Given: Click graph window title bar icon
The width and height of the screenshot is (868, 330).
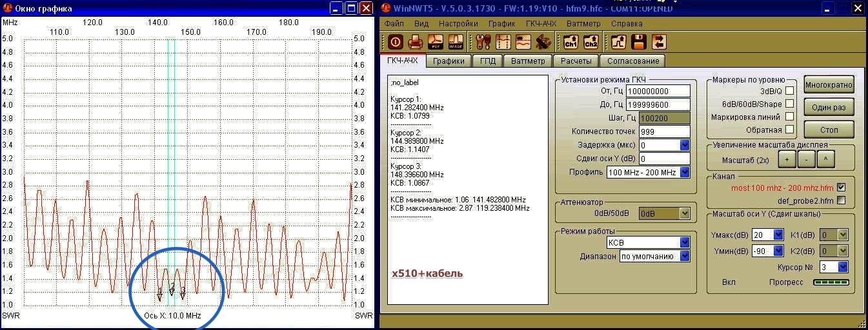Looking at the screenshot, I should point(8,8).
